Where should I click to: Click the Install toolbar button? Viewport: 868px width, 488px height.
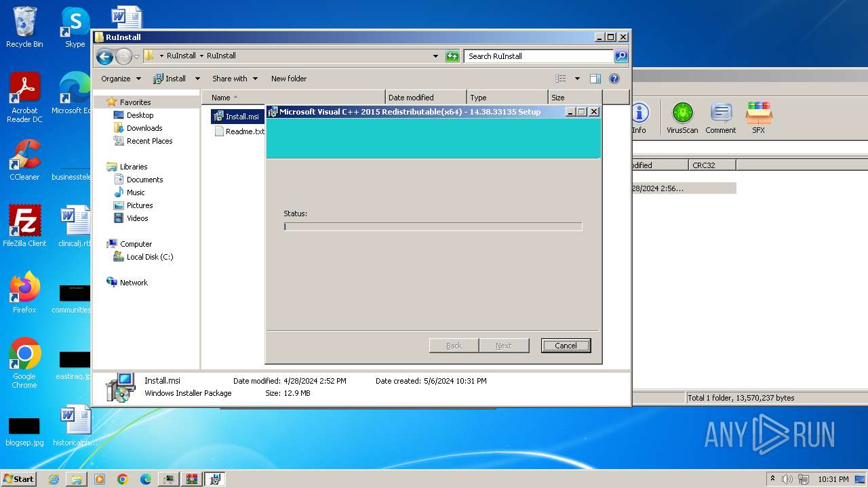tap(170, 79)
